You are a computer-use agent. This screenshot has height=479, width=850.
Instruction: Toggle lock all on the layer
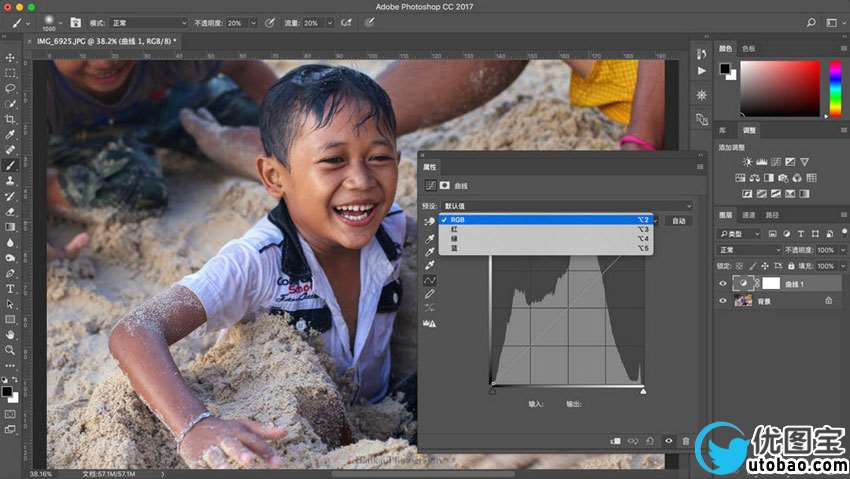click(x=791, y=266)
